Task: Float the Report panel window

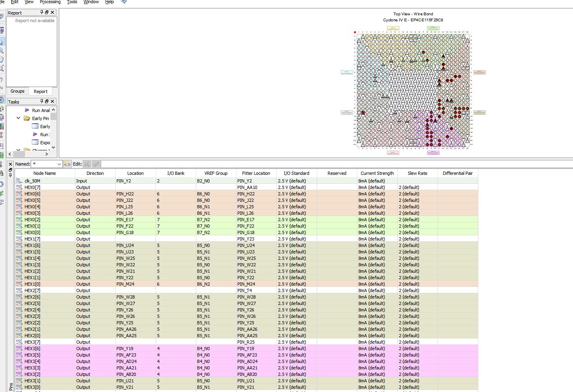Action: (47, 12)
